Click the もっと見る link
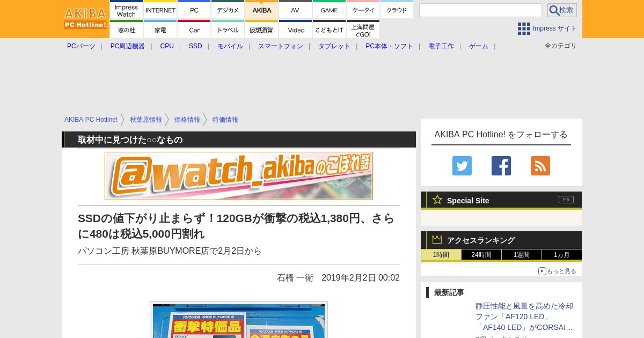Screen dimensions: 644x338 tap(558, 271)
